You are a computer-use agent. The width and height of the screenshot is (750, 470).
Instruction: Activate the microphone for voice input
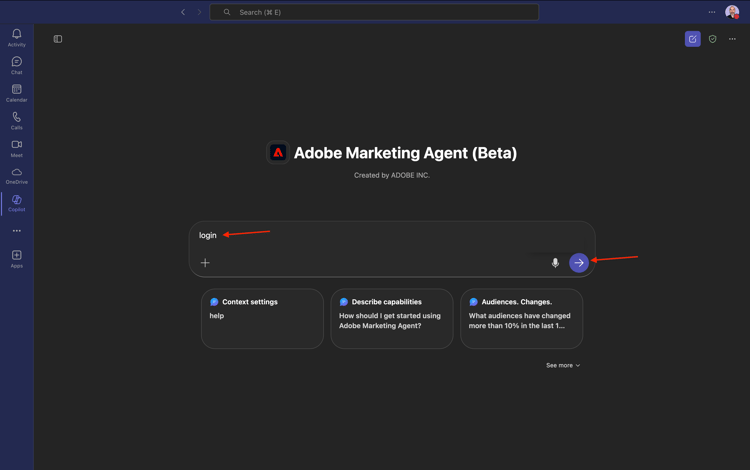coord(555,262)
